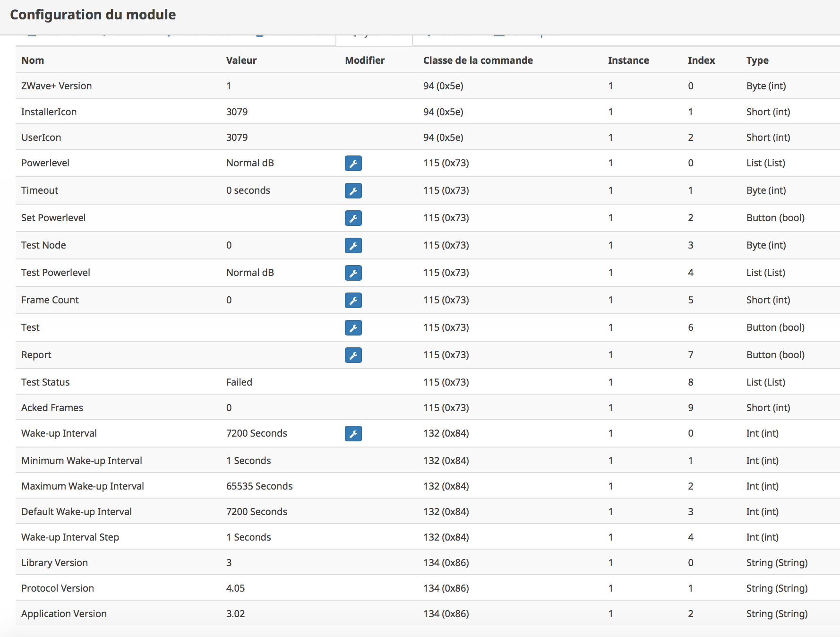
Task: Click the Configuration du module title
Action: click(93, 15)
